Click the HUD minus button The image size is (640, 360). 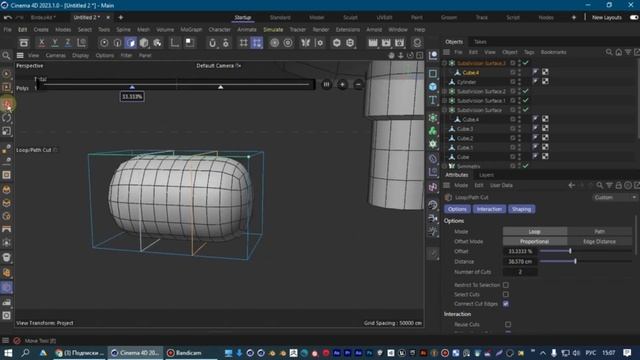(358, 84)
